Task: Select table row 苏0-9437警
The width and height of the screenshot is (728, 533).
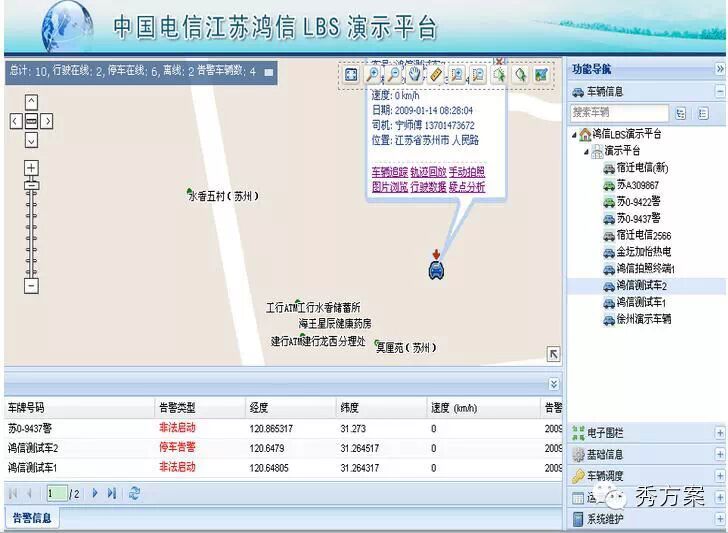Action: [x=283, y=429]
